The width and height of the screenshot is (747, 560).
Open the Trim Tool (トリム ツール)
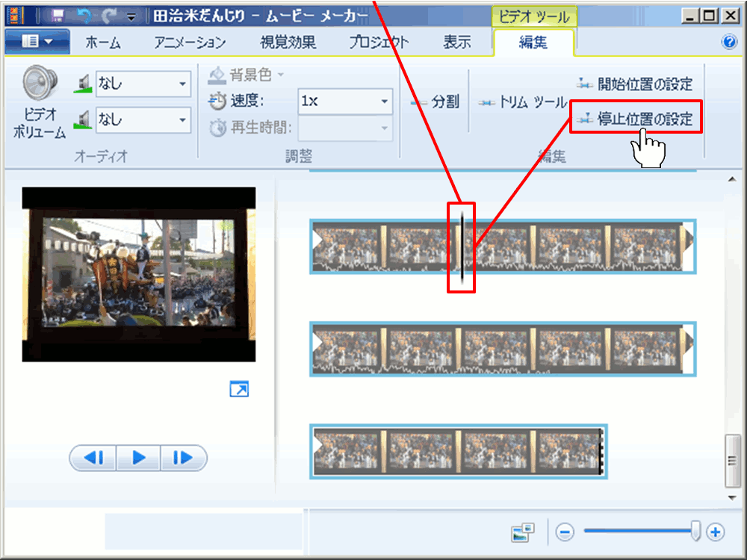523,103
